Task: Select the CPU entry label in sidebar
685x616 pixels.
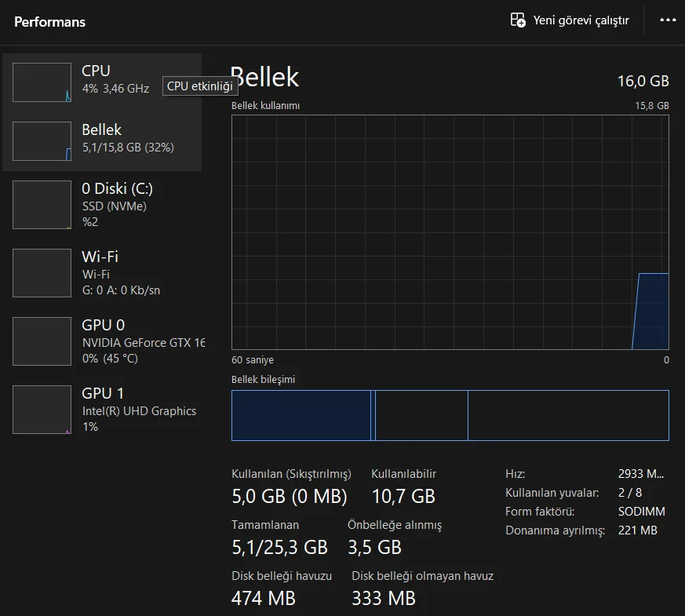Action: coord(96,71)
